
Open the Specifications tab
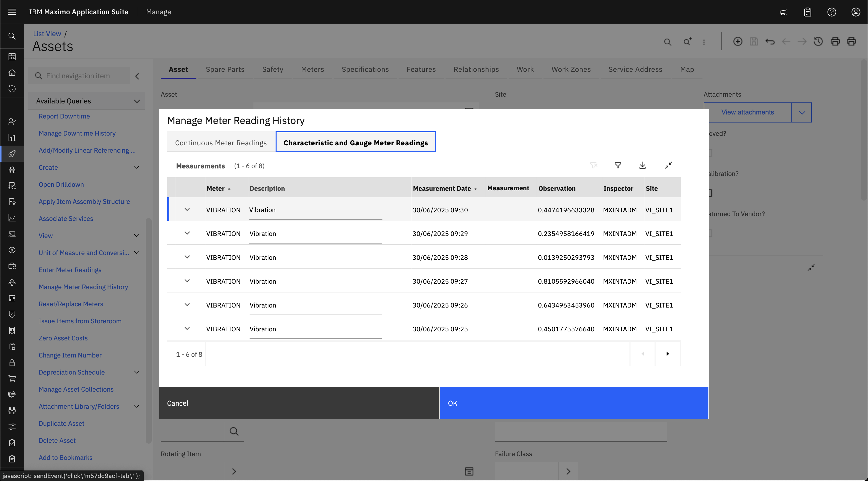click(365, 69)
